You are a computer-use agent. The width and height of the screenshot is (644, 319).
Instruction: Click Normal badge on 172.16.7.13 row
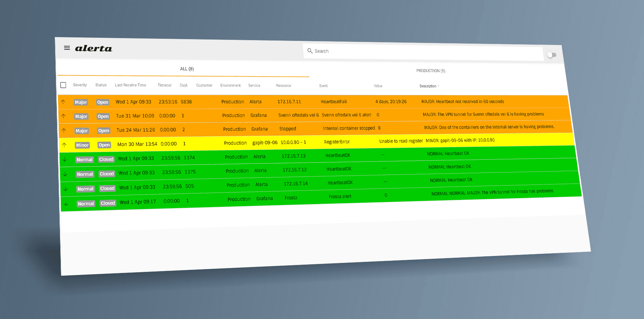[85, 160]
